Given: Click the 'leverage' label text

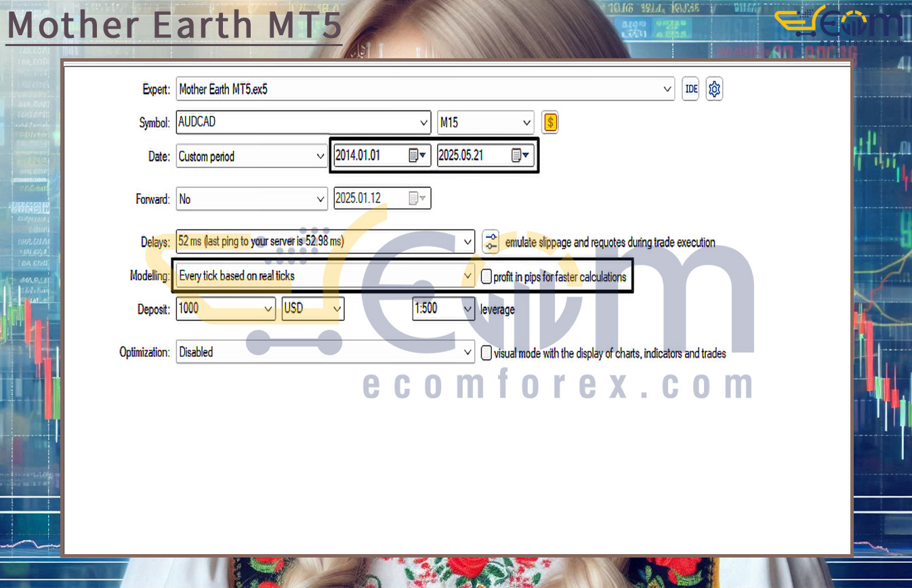Looking at the screenshot, I should (497, 310).
